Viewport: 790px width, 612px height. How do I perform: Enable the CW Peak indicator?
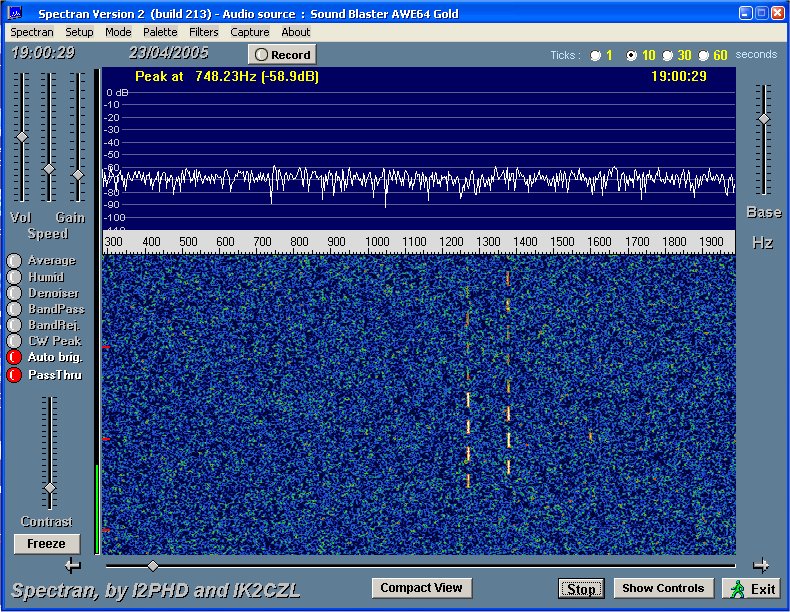coord(14,341)
